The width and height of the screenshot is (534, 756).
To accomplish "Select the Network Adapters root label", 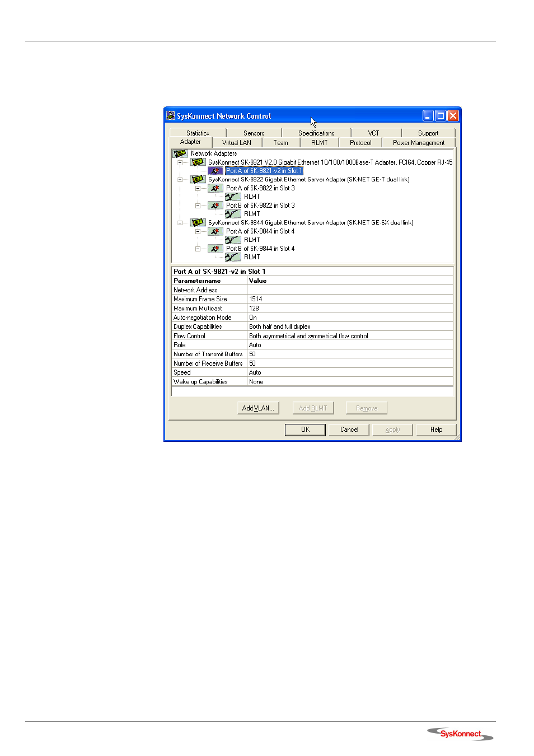I will 214,153.
